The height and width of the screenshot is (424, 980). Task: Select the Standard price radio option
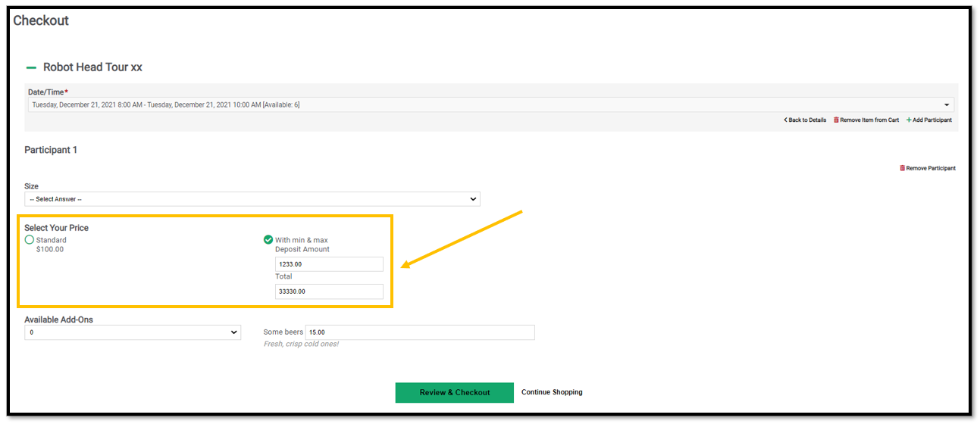(x=30, y=240)
